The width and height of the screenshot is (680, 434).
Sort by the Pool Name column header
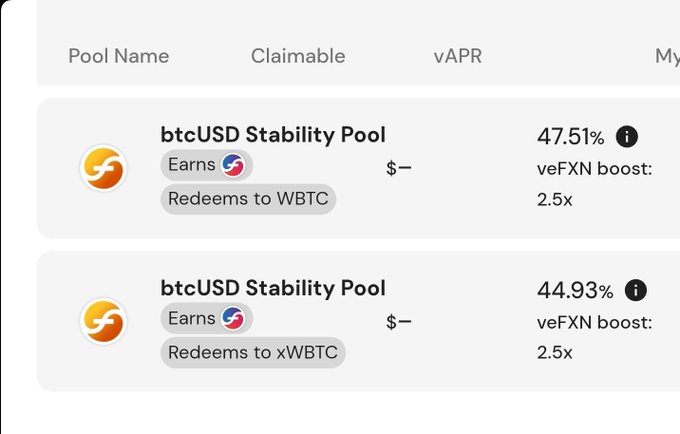[119, 56]
